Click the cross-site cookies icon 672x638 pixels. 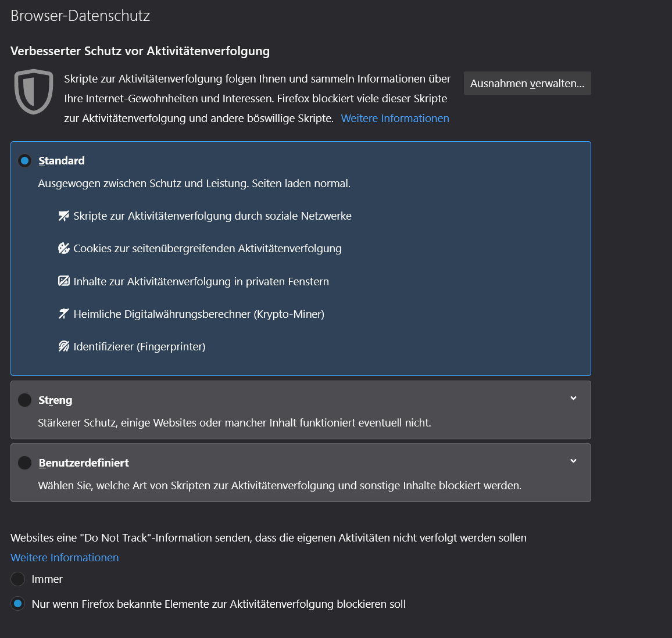coord(64,249)
